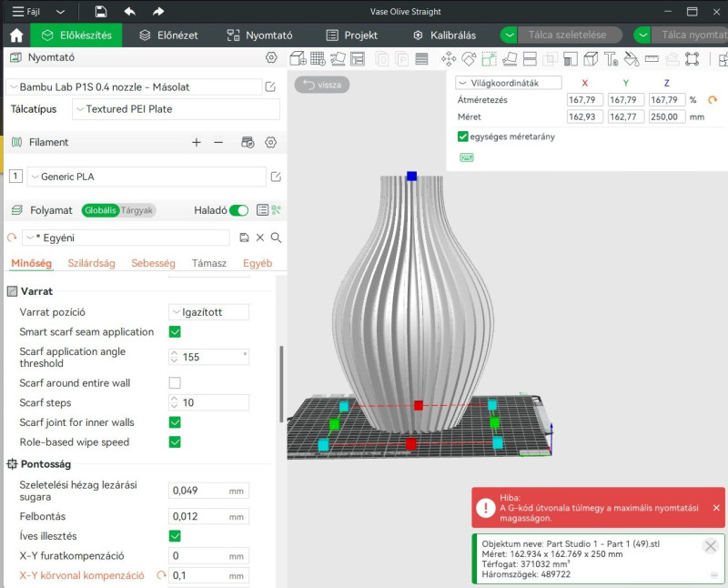Click the vissza back button
Viewport: 728px width, 588px height.
click(x=322, y=85)
